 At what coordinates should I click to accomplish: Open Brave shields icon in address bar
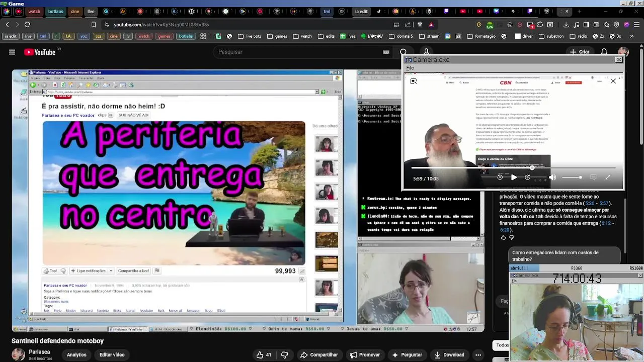[420, 25]
